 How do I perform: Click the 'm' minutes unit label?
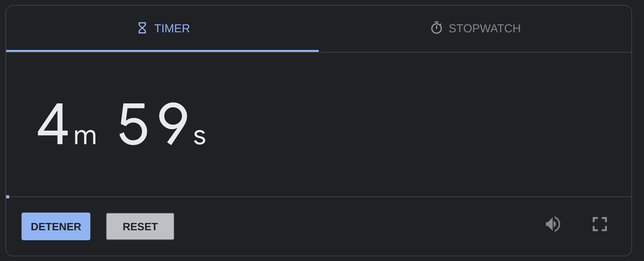(85, 136)
